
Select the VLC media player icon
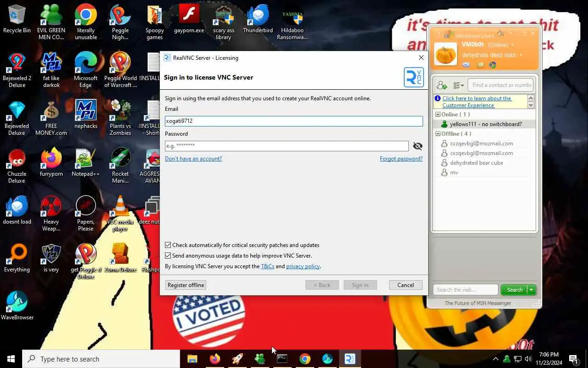tap(120, 213)
